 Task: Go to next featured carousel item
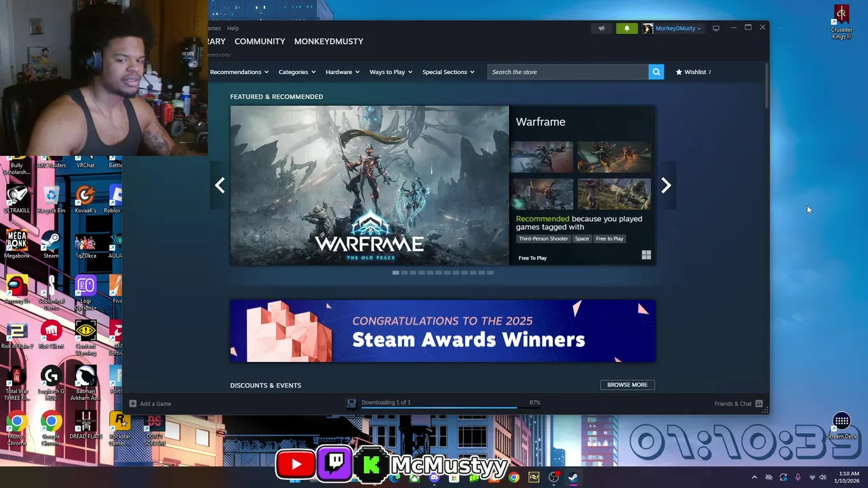click(666, 185)
